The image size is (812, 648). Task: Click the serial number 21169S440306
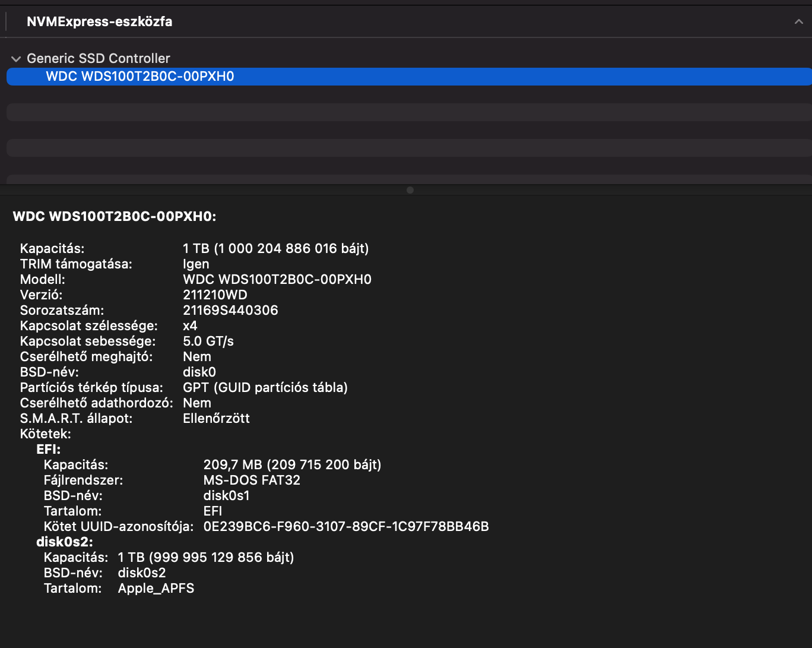pos(230,310)
